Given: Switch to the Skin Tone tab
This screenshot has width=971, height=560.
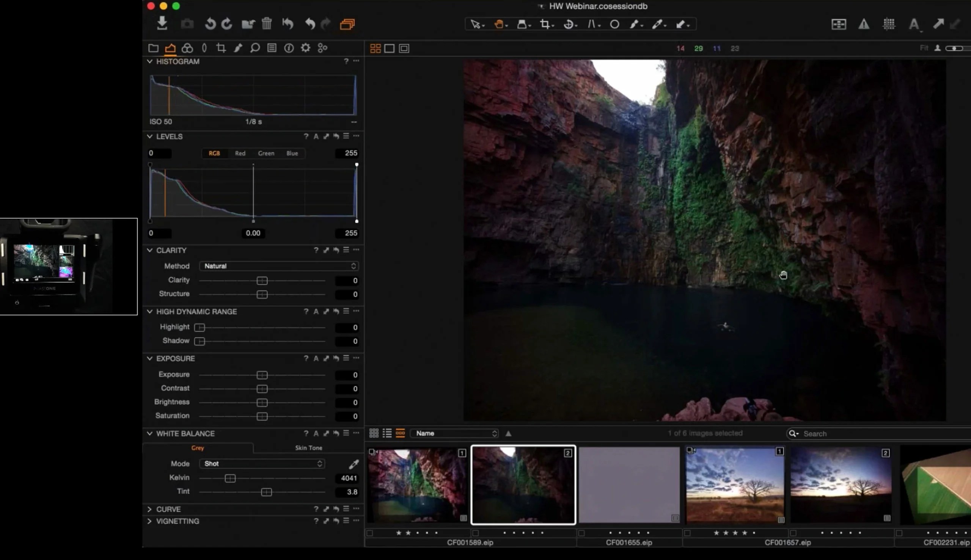Looking at the screenshot, I should pyautogui.click(x=308, y=448).
